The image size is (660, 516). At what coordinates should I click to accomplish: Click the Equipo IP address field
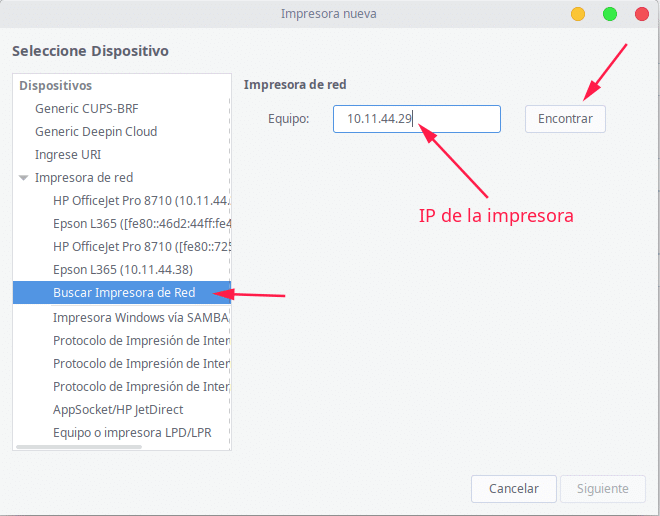click(x=416, y=119)
